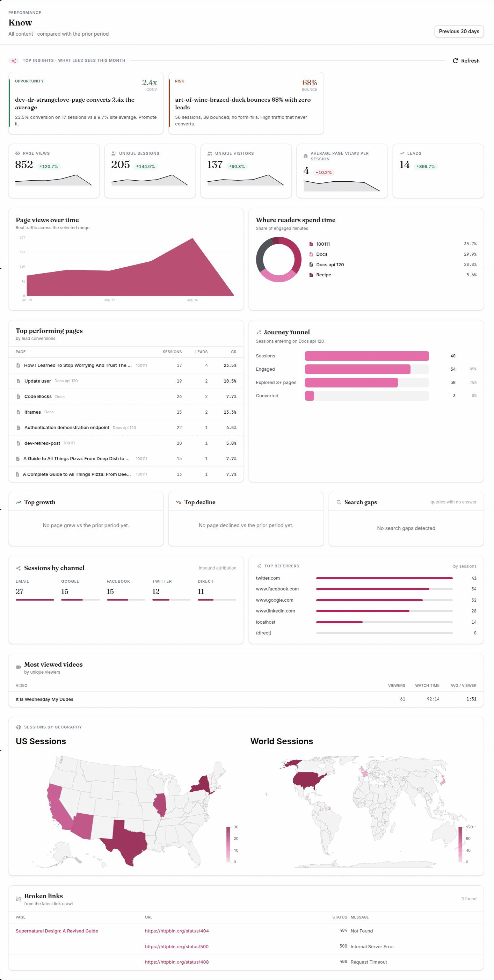This screenshot has height=980, width=494.
Task: Click the Docs legend pink marker
Action: coord(311,254)
